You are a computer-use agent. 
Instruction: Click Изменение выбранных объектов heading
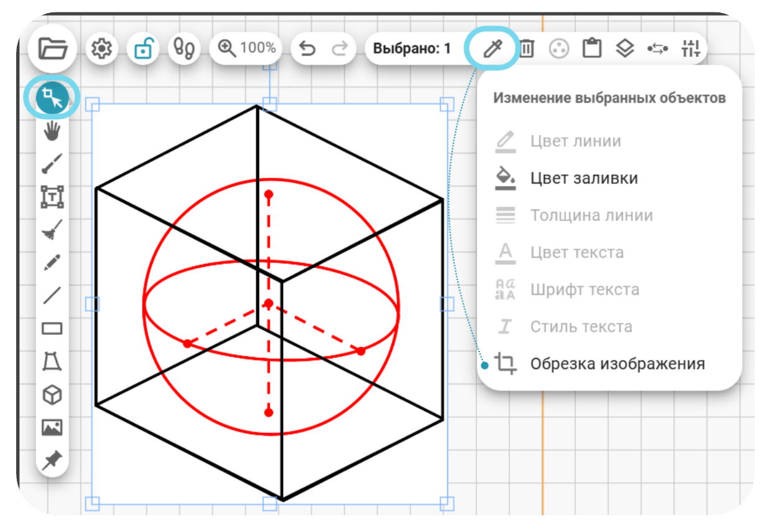609,98
